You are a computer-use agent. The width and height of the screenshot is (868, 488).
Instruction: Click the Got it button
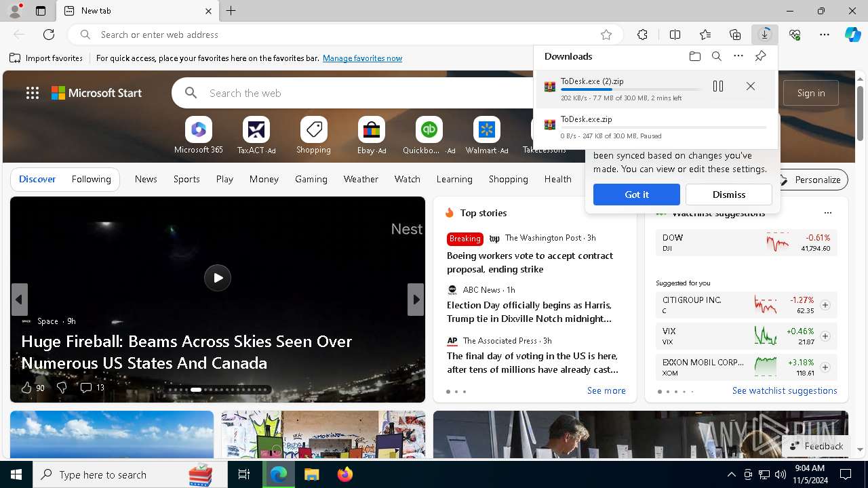pos(637,195)
